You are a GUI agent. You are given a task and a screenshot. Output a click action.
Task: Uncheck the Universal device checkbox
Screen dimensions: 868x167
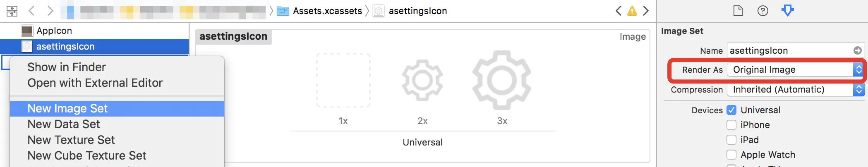731,110
